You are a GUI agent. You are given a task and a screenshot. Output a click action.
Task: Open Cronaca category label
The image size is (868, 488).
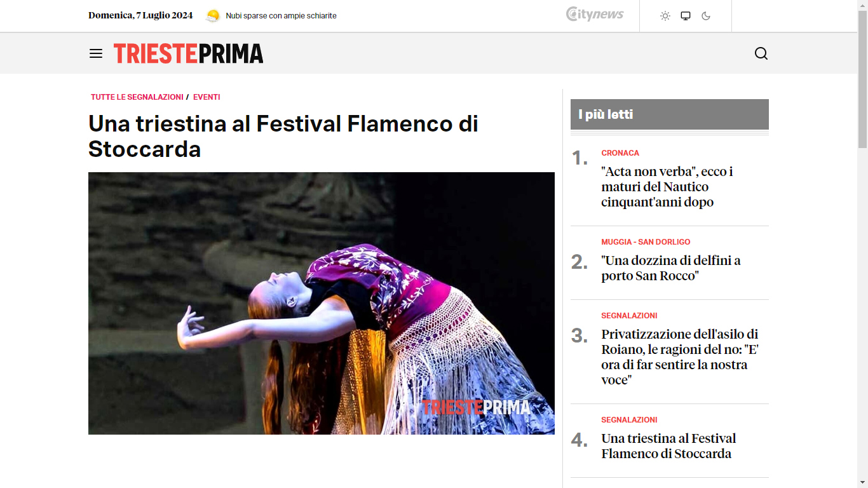pyautogui.click(x=620, y=153)
